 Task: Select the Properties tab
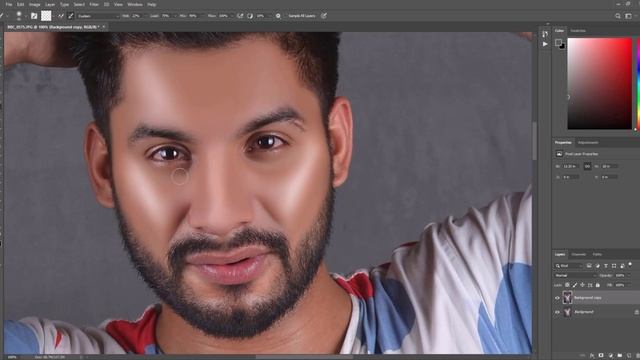click(x=563, y=142)
